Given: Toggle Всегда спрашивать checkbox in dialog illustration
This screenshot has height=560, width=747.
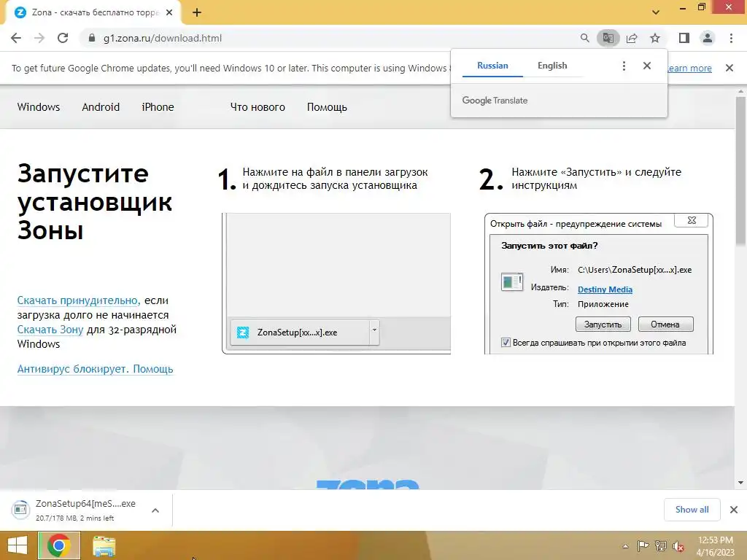Looking at the screenshot, I should click(x=506, y=343).
